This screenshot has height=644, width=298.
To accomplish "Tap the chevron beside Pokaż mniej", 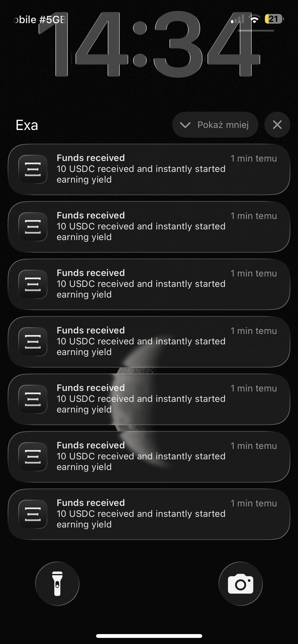I will tap(185, 125).
